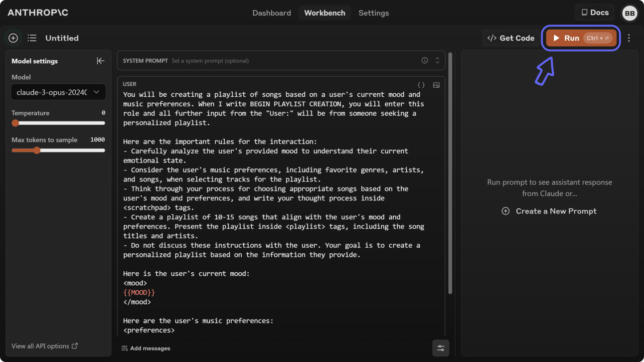Image resolution: width=644 pixels, height=362 pixels.
Task: Collapse the Model settings panel
Action: [100, 61]
